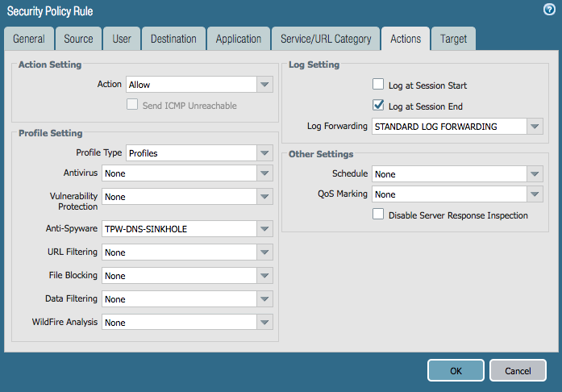Select the Actions tab

406,39
